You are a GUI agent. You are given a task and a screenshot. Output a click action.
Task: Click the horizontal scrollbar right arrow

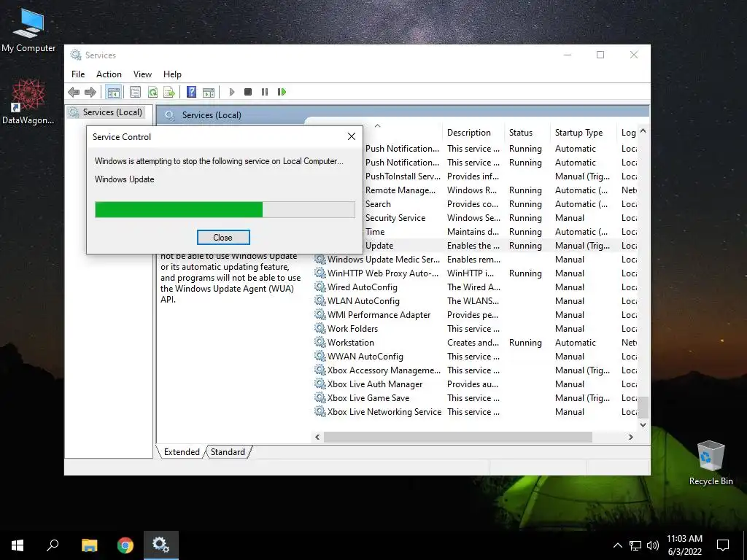[x=631, y=437]
